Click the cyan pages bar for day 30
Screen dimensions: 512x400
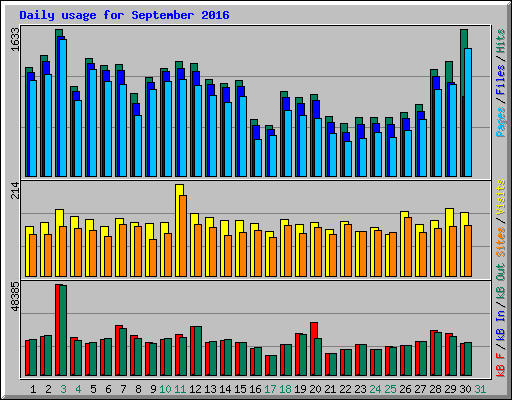[x=468, y=112]
